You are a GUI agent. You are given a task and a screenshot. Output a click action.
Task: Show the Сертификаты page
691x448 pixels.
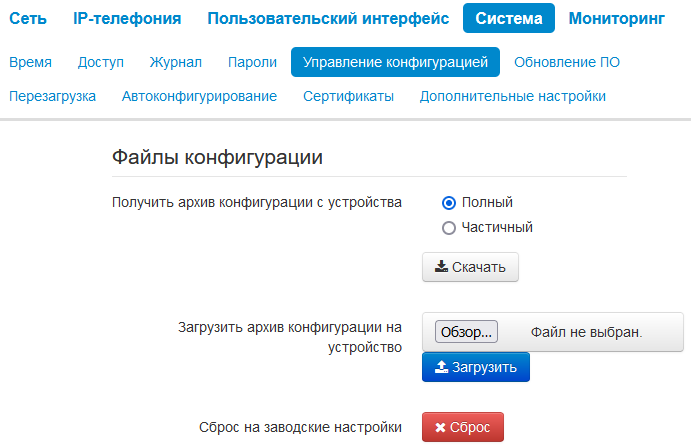[348, 97]
